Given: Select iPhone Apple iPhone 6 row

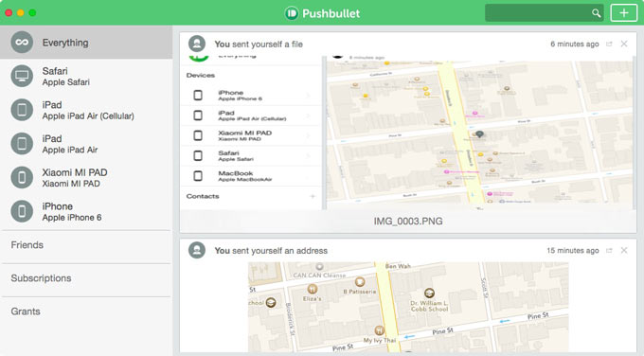Looking at the screenshot, I should pos(86,211).
